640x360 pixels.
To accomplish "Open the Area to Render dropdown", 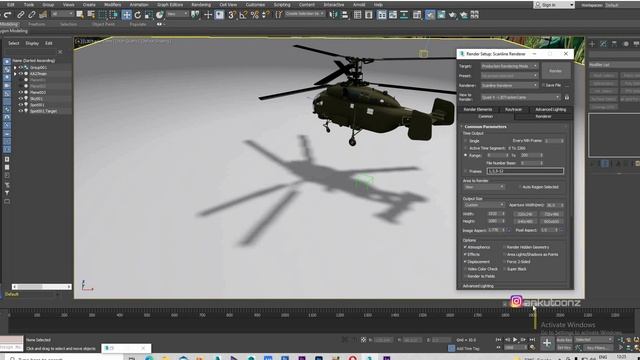I will 484,187.
